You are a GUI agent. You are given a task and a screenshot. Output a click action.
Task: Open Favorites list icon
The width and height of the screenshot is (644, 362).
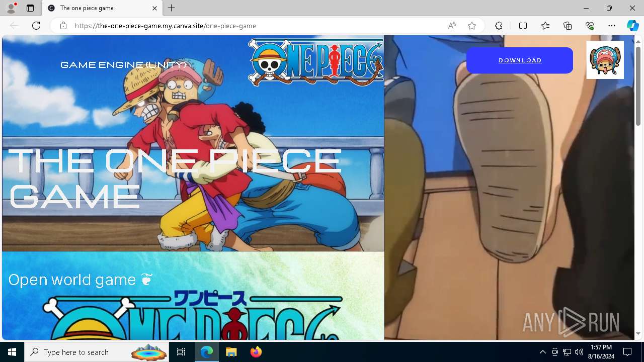click(545, 26)
